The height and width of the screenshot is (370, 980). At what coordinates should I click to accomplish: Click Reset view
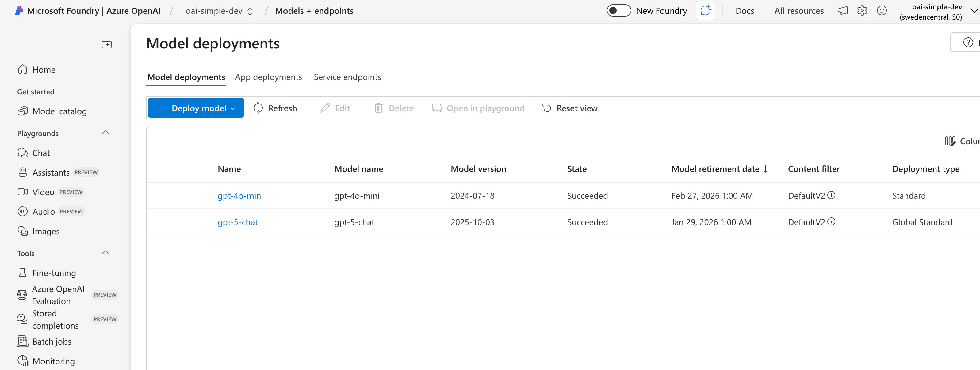pos(569,108)
